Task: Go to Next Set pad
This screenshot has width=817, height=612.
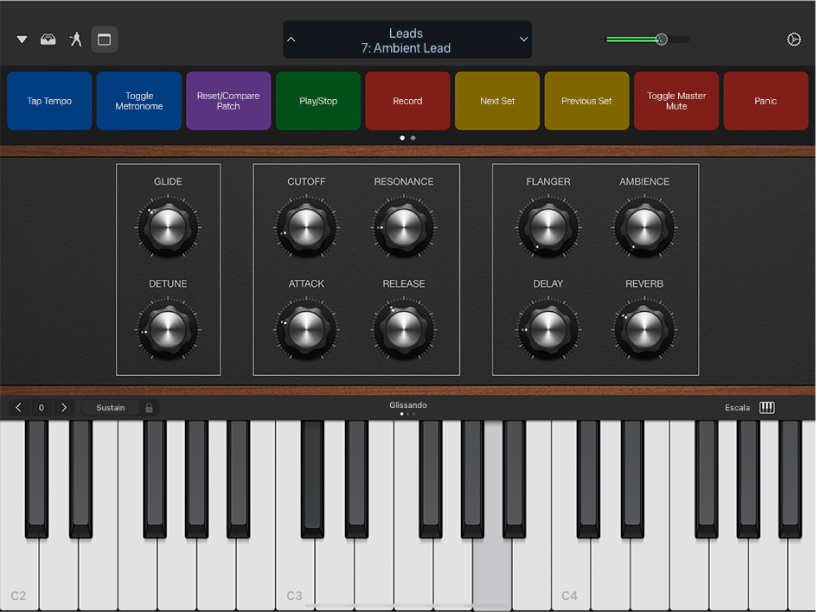Action: (497, 101)
